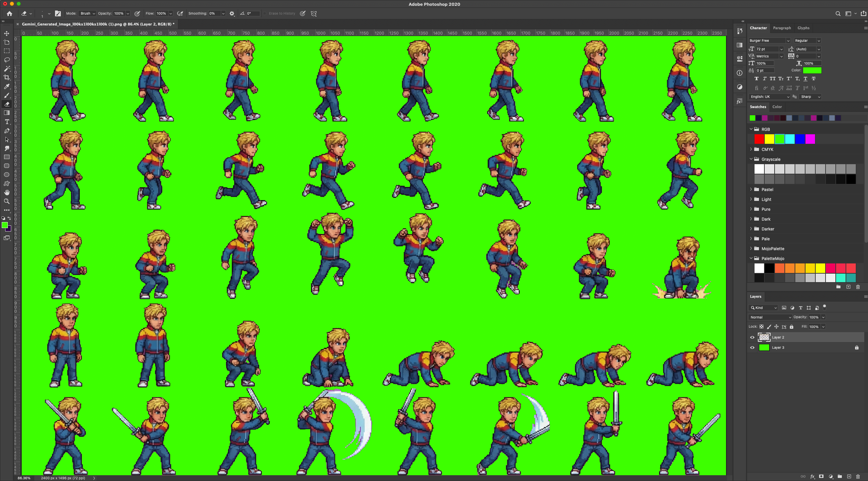Switch to the Color tab

[x=777, y=107]
